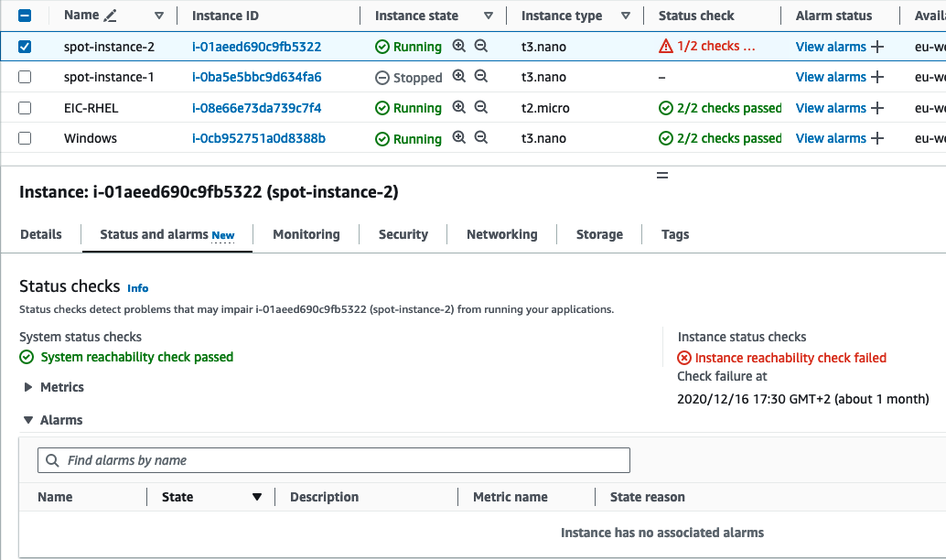Zoom out icon for spot-instance-2 state

coord(481,46)
